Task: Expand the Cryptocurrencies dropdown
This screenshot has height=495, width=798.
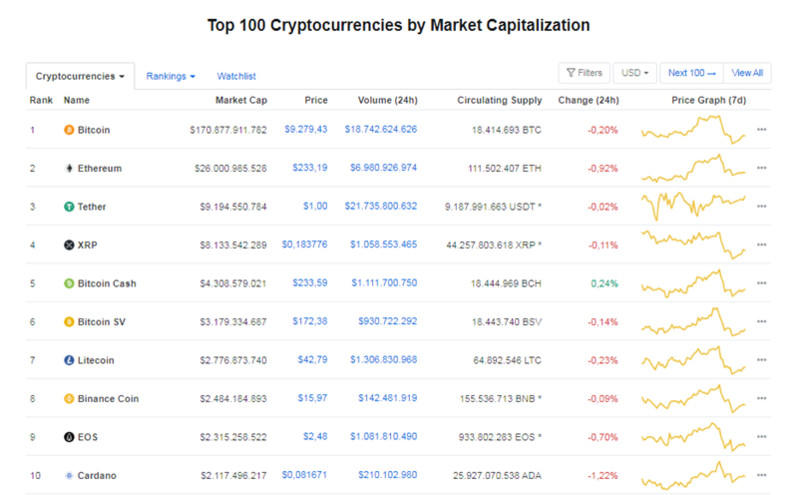Action: (80, 76)
